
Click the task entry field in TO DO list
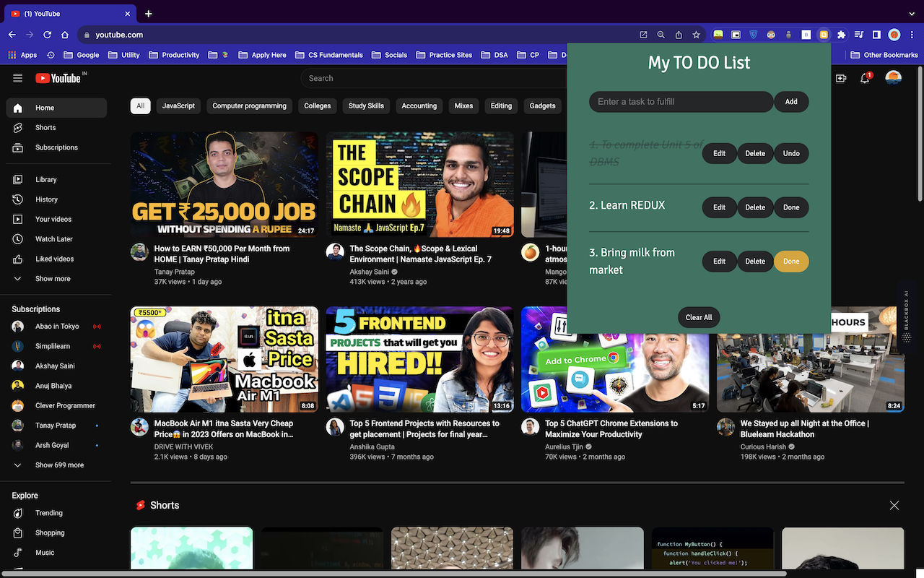(681, 102)
